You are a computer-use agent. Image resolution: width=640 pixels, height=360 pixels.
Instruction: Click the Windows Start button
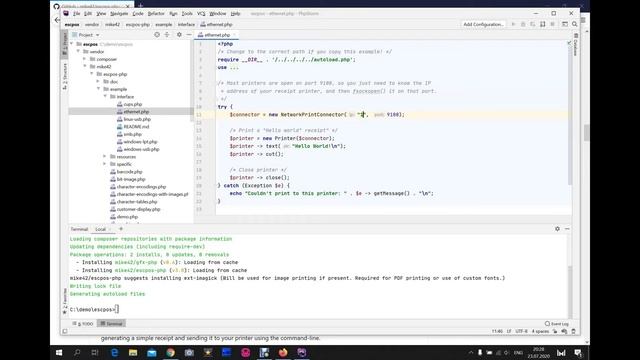[59, 353]
